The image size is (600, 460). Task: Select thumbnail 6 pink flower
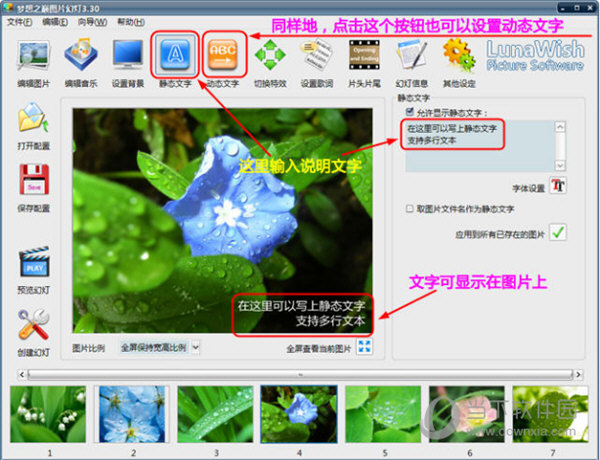tap(466, 414)
